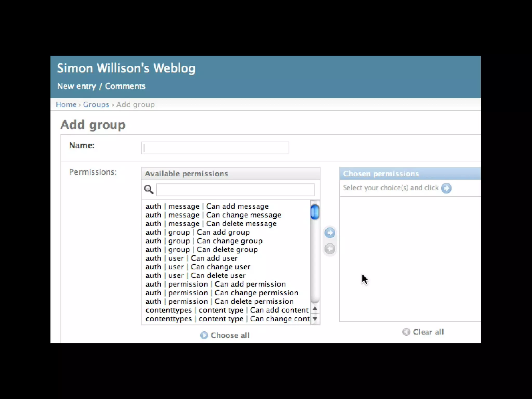Go to Home via breadcrumb
The height and width of the screenshot is (399, 532).
pyautogui.click(x=66, y=104)
